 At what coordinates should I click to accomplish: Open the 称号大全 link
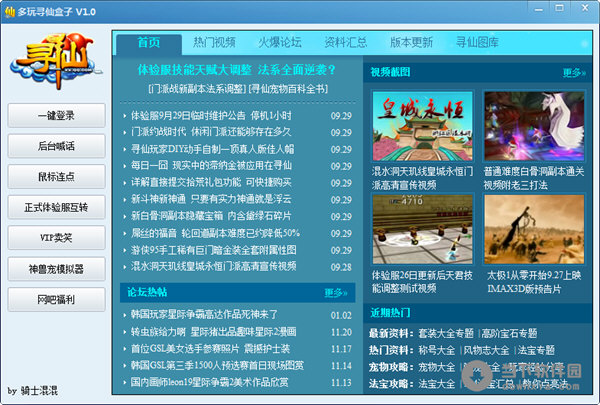click(437, 350)
